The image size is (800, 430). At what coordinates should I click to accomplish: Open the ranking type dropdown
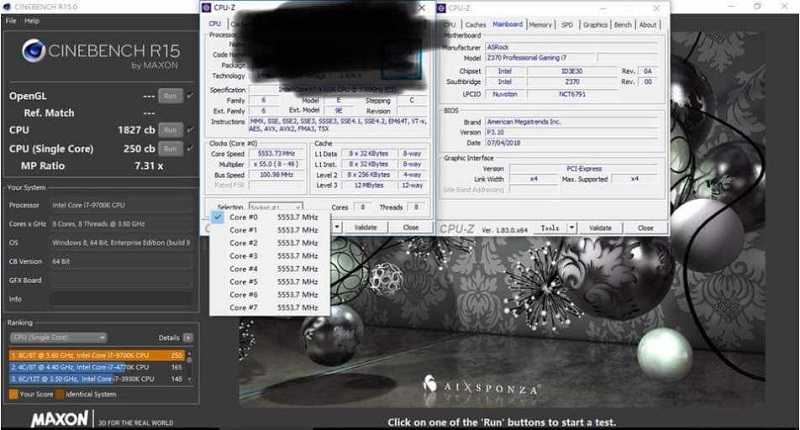58,337
